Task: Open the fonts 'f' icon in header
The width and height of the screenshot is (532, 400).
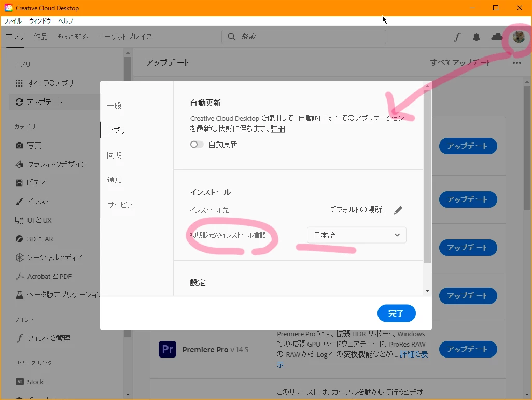Action: [x=457, y=37]
